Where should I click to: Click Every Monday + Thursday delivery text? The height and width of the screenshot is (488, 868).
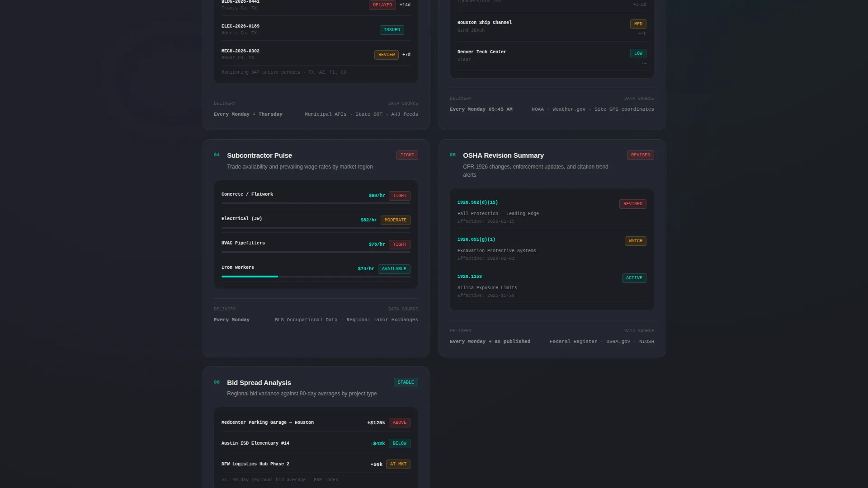(x=248, y=114)
